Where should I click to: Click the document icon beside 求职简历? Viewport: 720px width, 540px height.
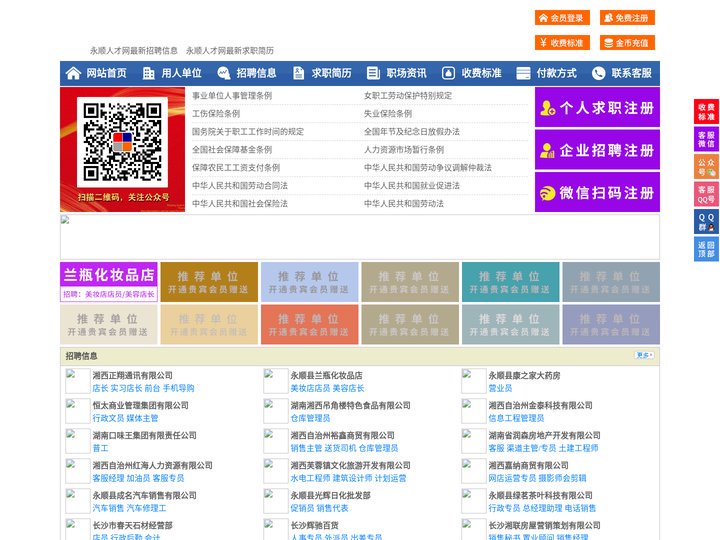click(298, 73)
